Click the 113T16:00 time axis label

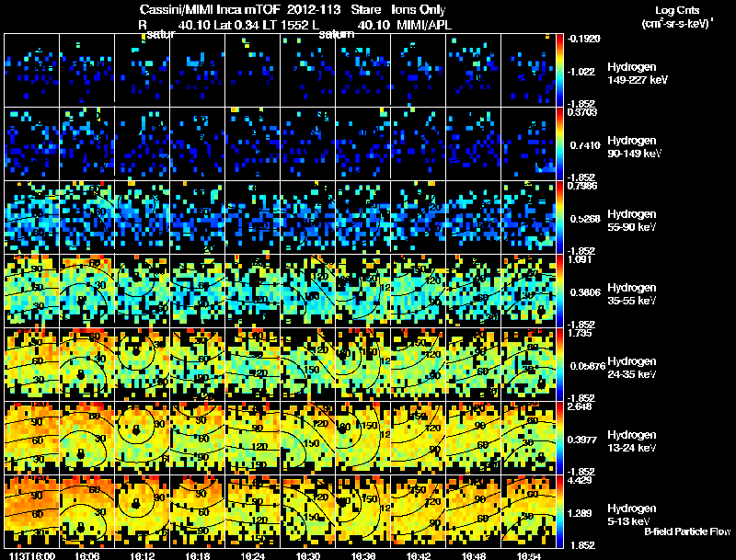(x=32, y=555)
